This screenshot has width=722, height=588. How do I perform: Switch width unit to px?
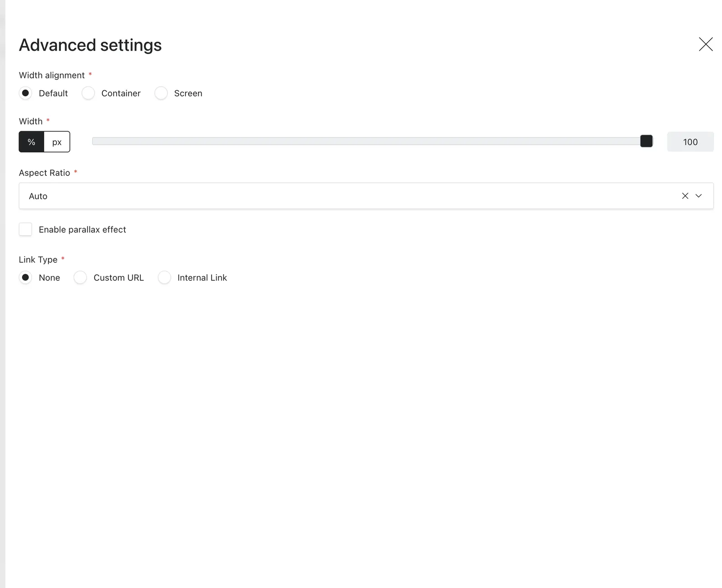point(57,142)
